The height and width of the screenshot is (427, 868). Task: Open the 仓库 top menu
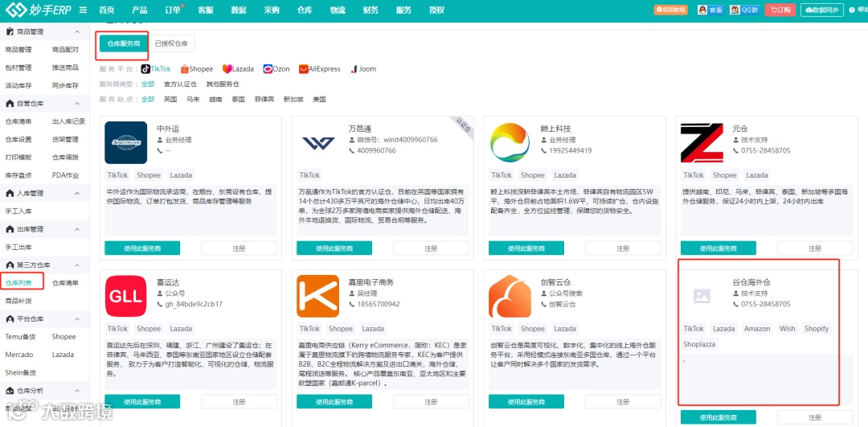[x=305, y=10]
